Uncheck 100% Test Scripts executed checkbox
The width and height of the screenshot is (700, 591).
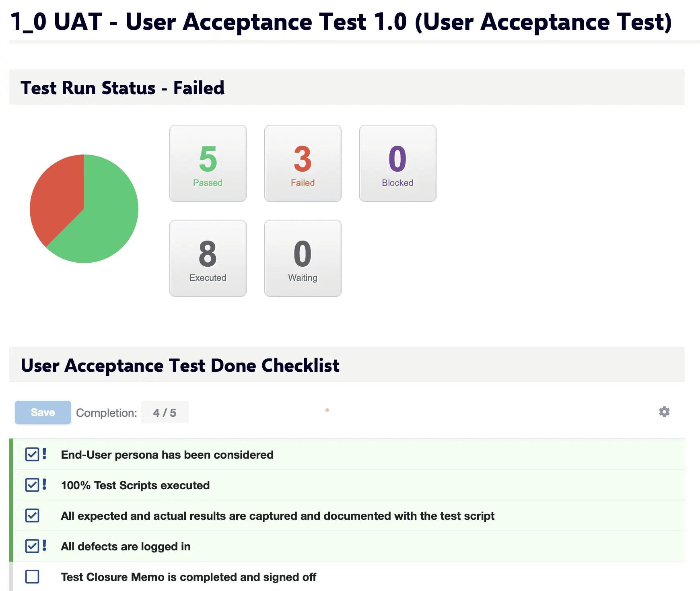click(32, 485)
